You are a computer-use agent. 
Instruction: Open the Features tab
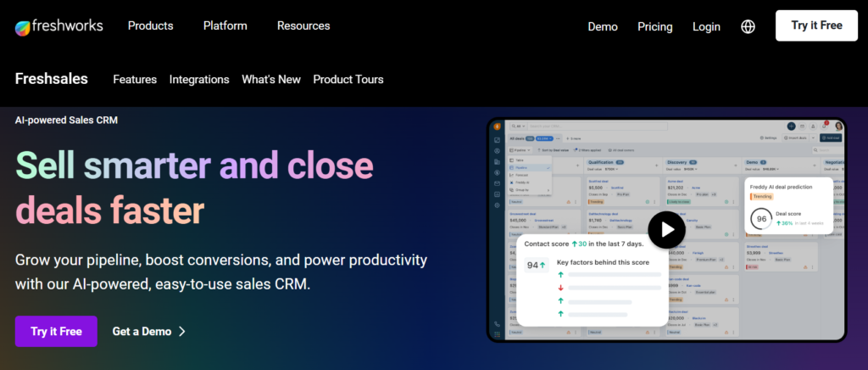point(135,79)
